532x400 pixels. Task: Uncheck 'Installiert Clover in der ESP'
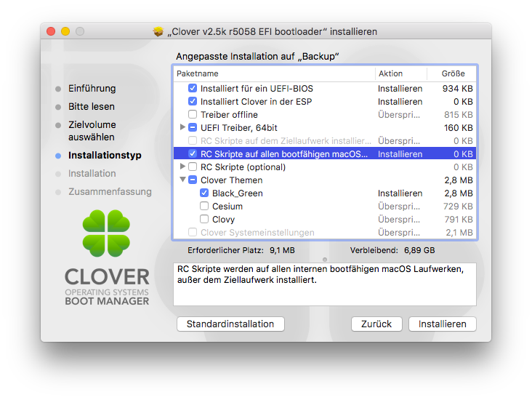(193, 101)
